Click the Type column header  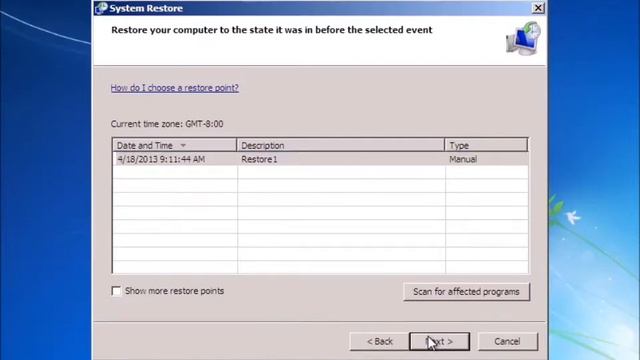point(486,145)
